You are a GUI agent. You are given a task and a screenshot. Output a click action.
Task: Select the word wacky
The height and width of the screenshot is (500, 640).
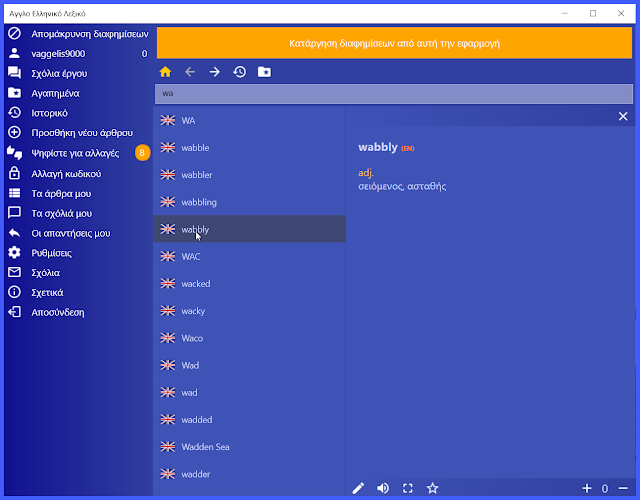[249, 311]
